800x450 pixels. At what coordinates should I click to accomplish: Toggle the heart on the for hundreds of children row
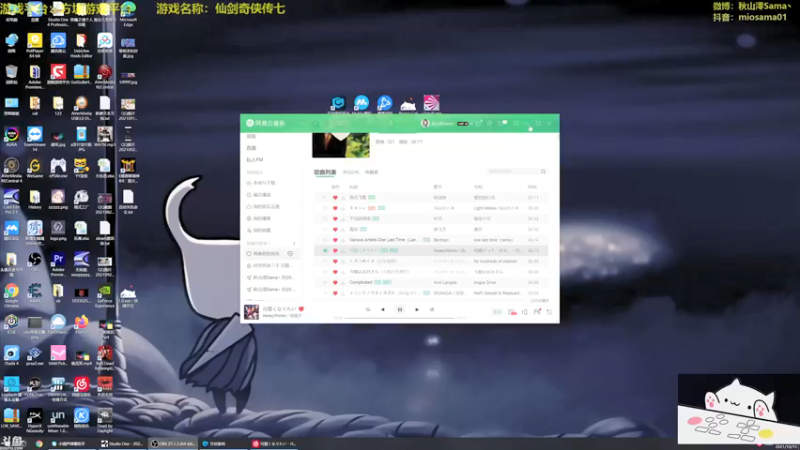click(335, 261)
